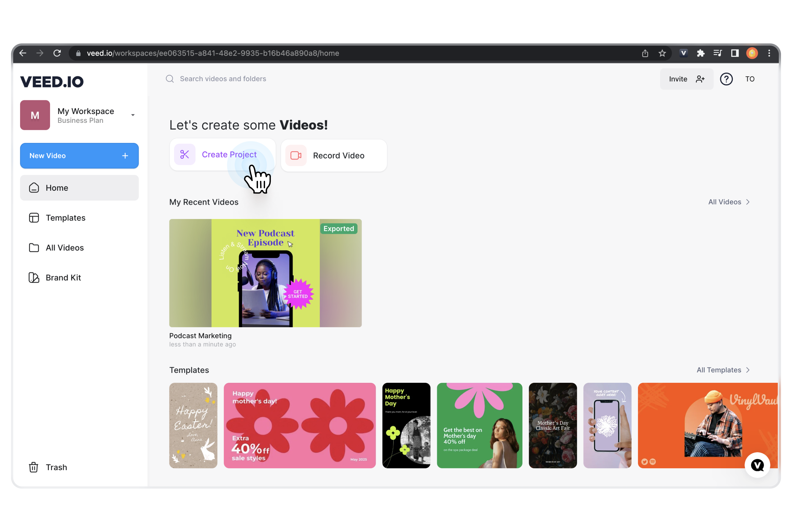Open the Brand Kit panel
The height and width of the screenshot is (532, 792).
click(x=63, y=277)
